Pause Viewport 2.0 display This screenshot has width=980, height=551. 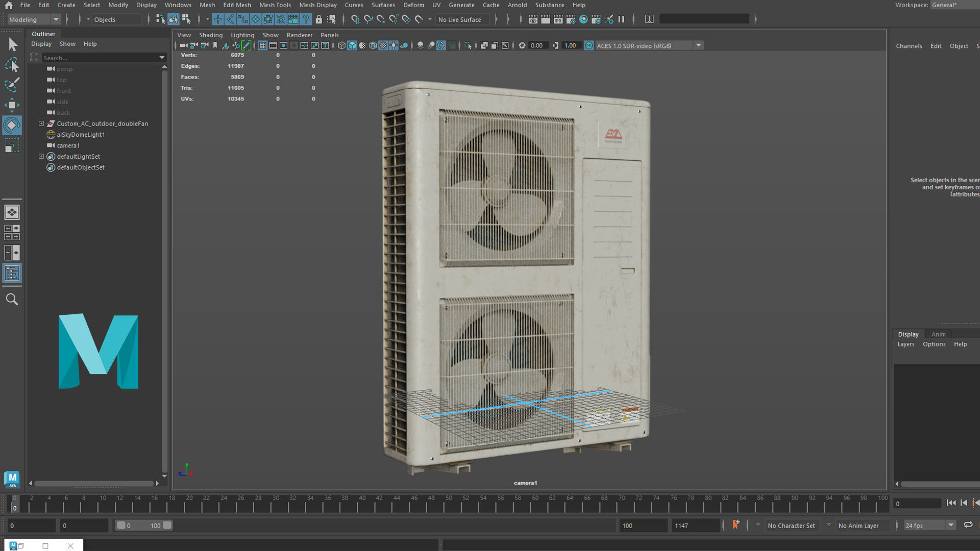tap(621, 19)
